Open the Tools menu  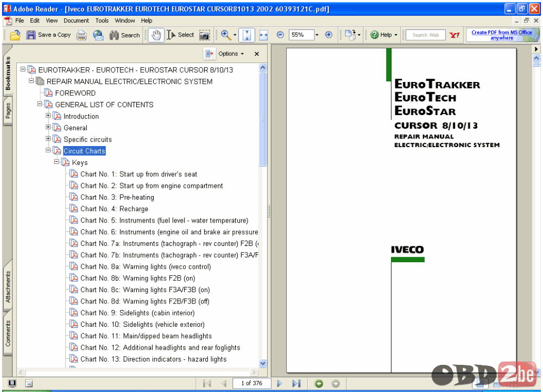(x=102, y=21)
